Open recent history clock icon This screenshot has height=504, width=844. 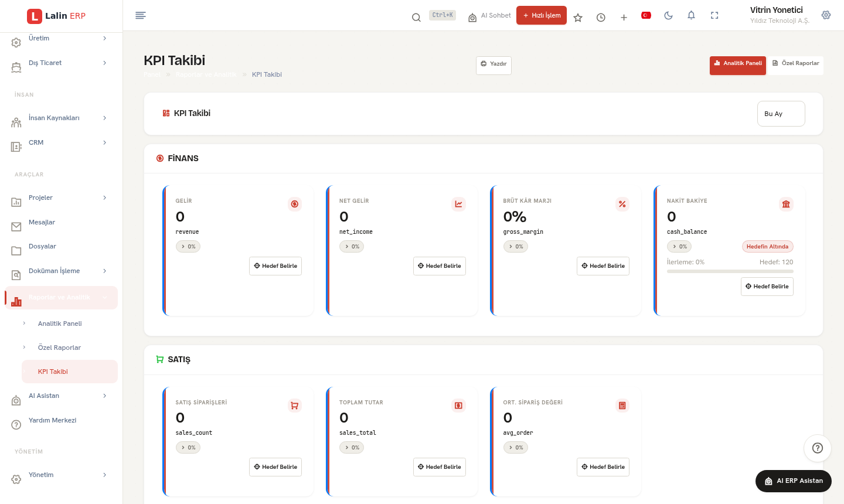click(x=601, y=18)
